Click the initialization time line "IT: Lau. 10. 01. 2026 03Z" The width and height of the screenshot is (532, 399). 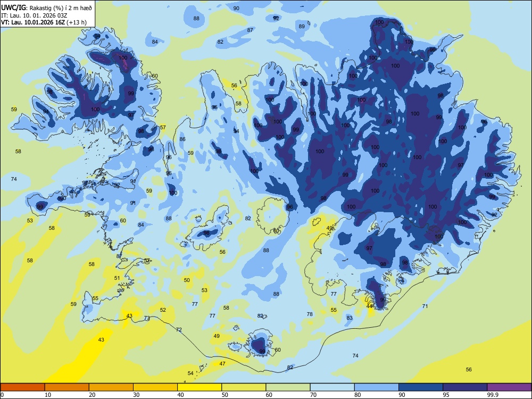pos(35,15)
